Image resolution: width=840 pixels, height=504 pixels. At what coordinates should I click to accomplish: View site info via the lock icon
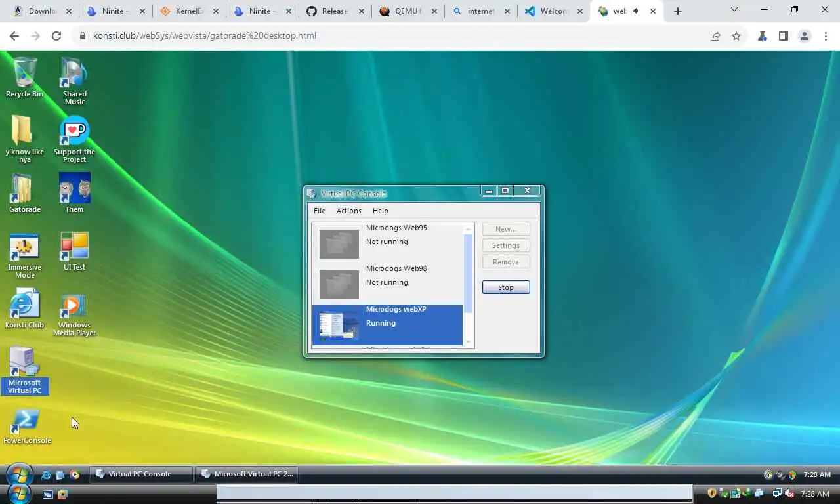[x=82, y=36]
